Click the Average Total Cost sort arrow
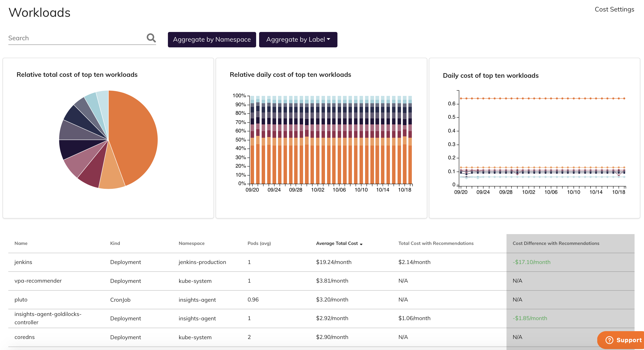Viewport: 644px width, 350px height. click(361, 244)
